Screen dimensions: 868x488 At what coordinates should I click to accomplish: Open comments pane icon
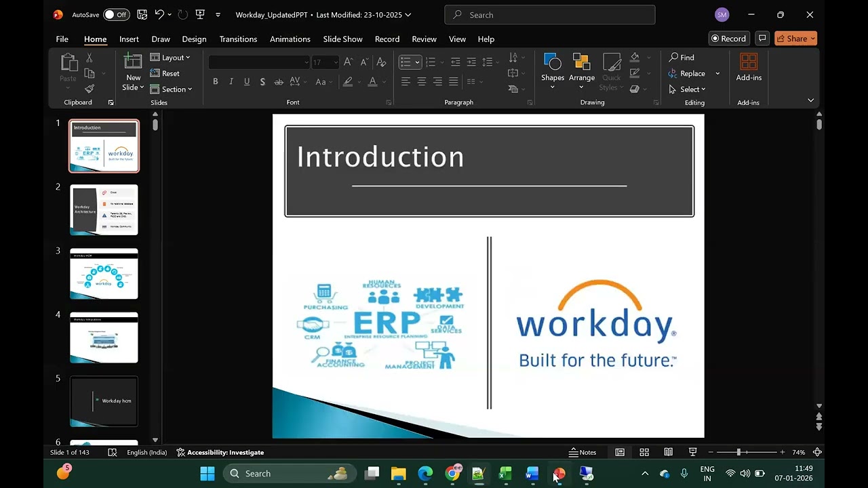click(762, 39)
